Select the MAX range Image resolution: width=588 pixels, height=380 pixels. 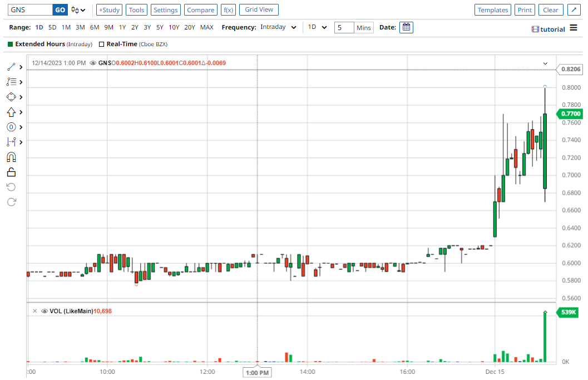pyautogui.click(x=206, y=27)
